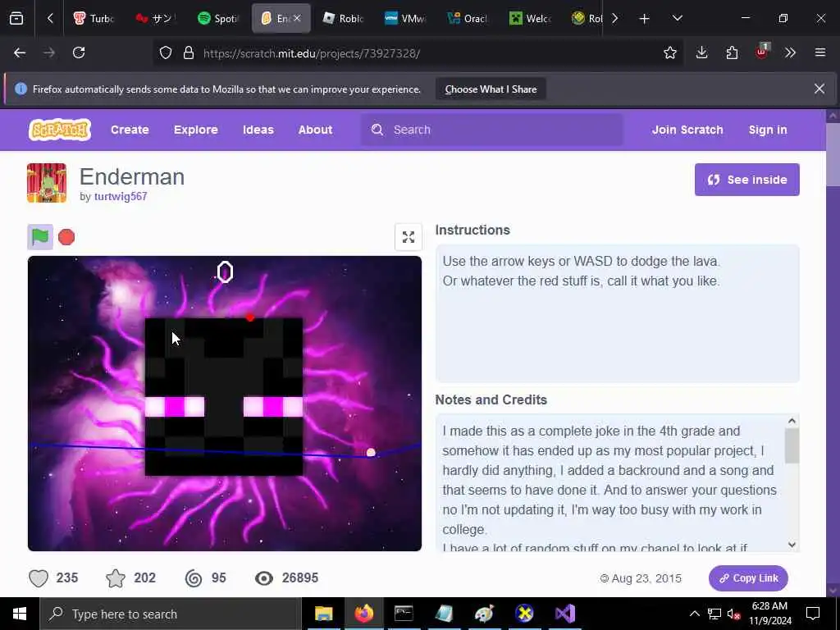840x630 pixels.
Task: Click the Choose What I Share button
Action: (x=491, y=89)
